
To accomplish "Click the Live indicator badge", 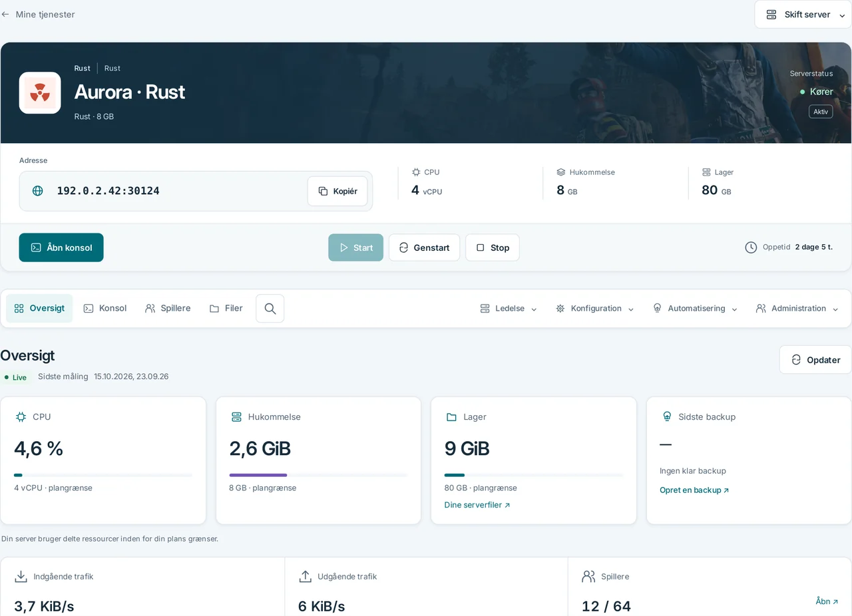I will click(x=16, y=377).
